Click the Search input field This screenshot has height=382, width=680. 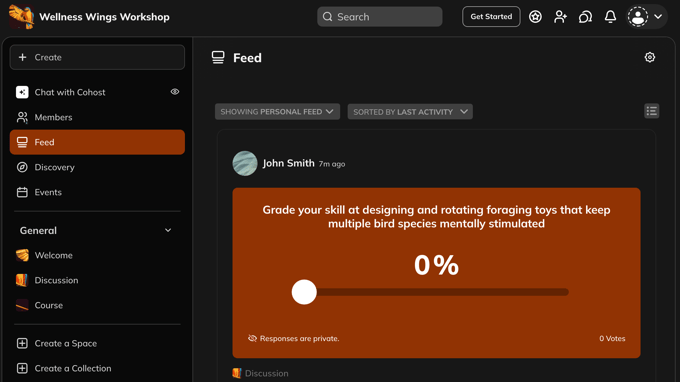379,17
